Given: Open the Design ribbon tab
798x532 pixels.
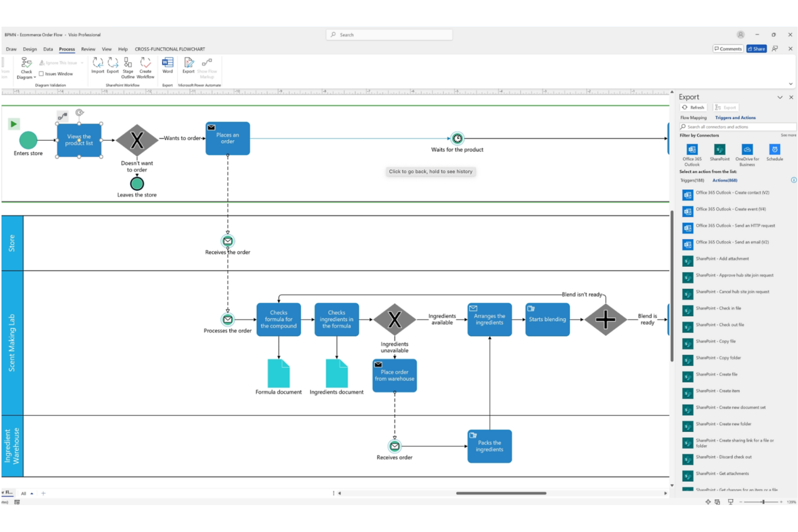Looking at the screenshot, I should tap(30, 49).
